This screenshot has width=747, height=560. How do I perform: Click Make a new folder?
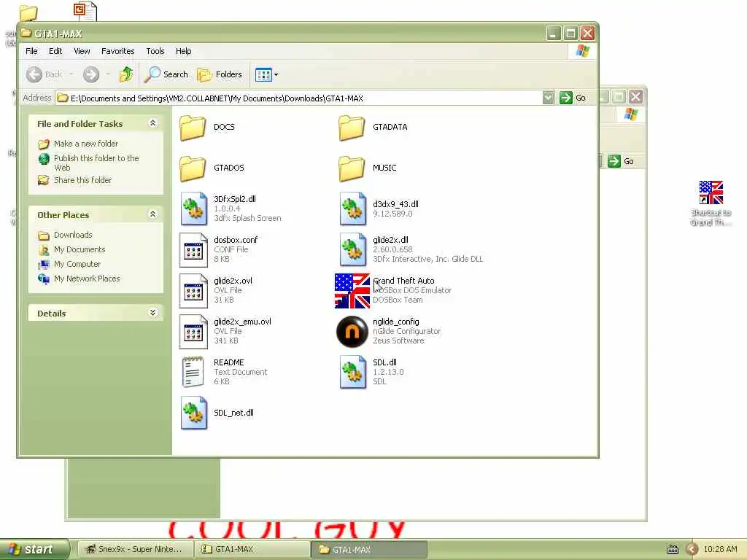click(86, 144)
